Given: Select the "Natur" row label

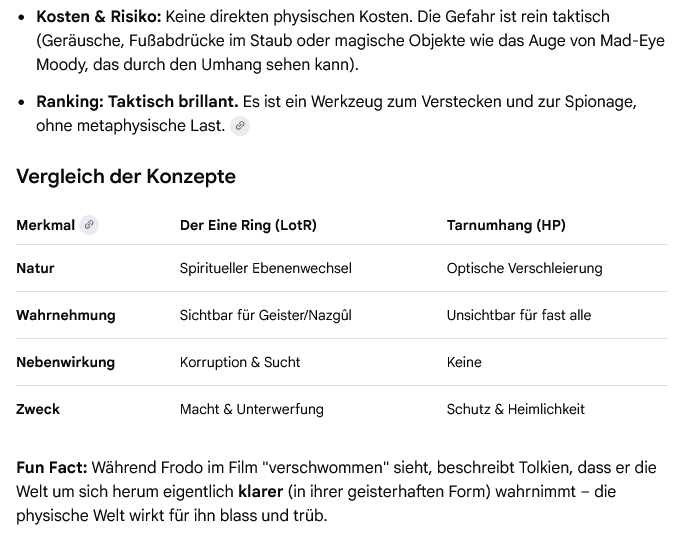Looking at the screenshot, I should pyautogui.click(x=35, y=268).
